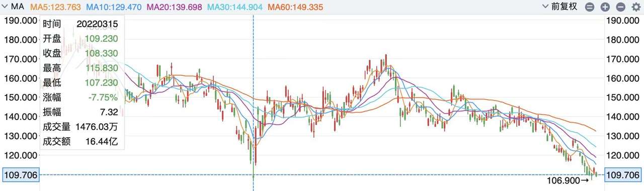Open the 前复权 adjustment dropdown
Viewport: 644px width, 191px height.
point(559,7)
